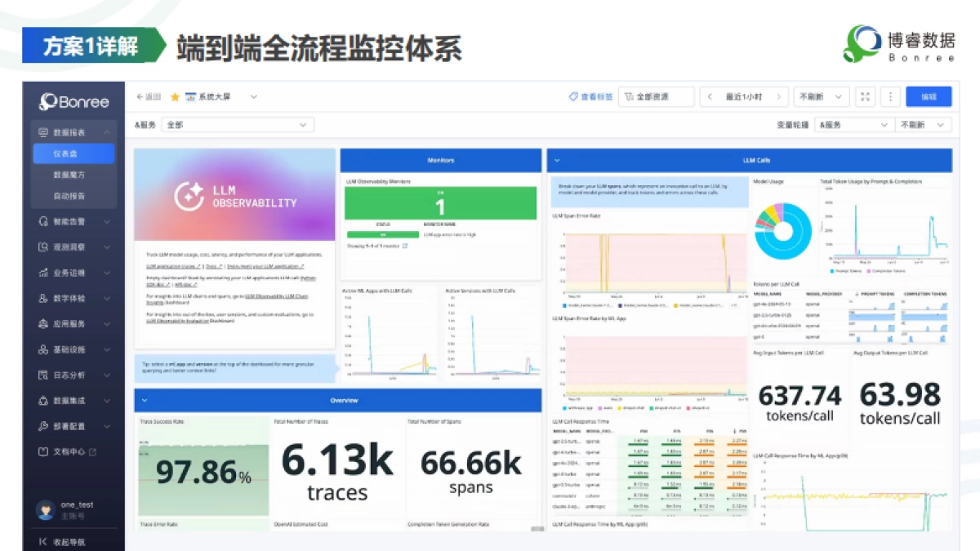
Task: Select 观测洞察 from the left navigation
Action: point(69,247)
